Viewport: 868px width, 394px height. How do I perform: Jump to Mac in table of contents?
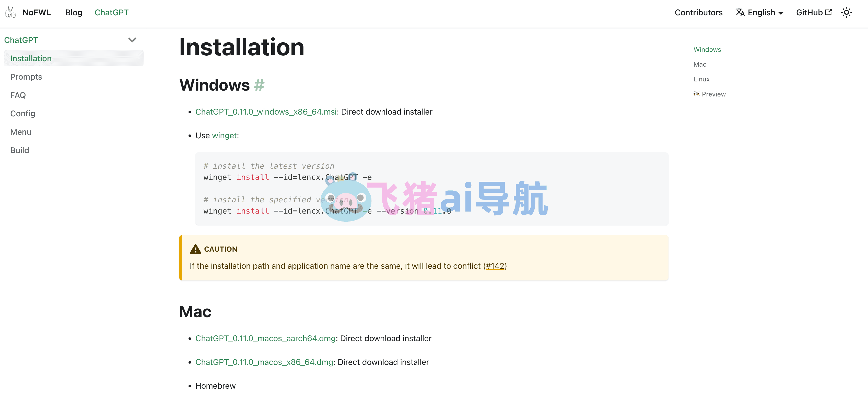(699, 64)
